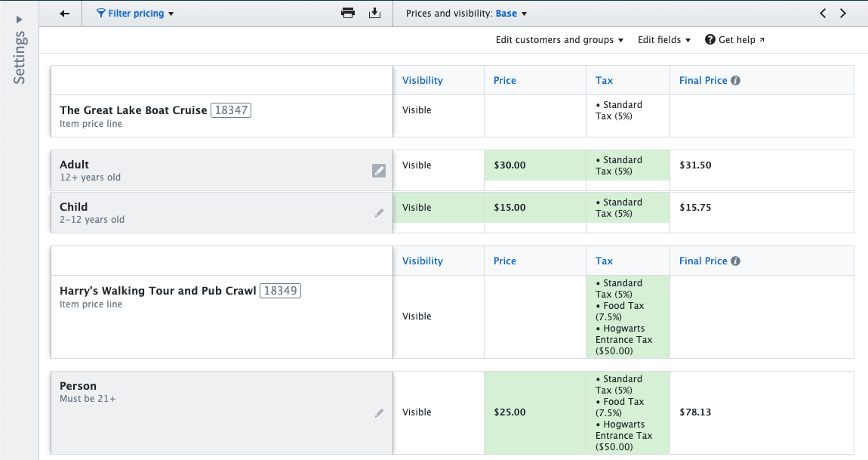
Task: Click Final Price header in Harry's Tour table
Action: [703, 261]
